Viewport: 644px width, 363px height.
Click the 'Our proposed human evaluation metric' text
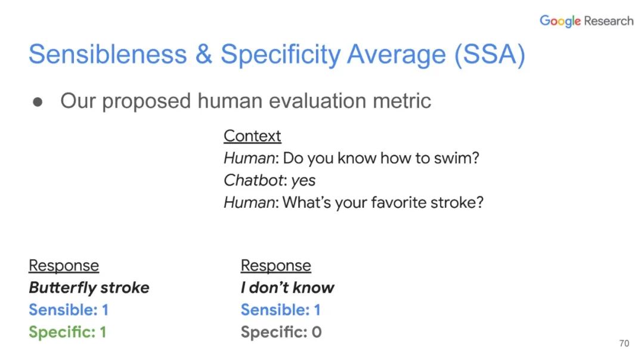coord(245,100)
